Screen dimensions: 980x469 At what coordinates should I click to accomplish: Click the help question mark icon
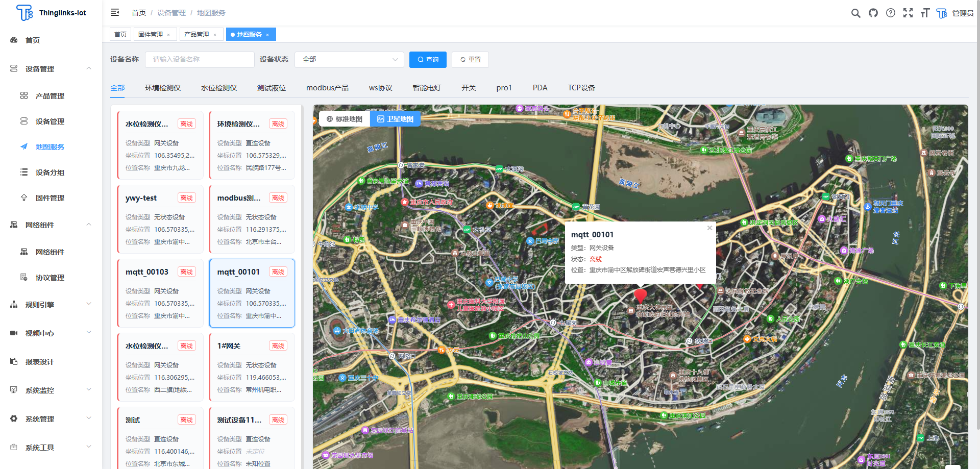click(x=891, y=13)
